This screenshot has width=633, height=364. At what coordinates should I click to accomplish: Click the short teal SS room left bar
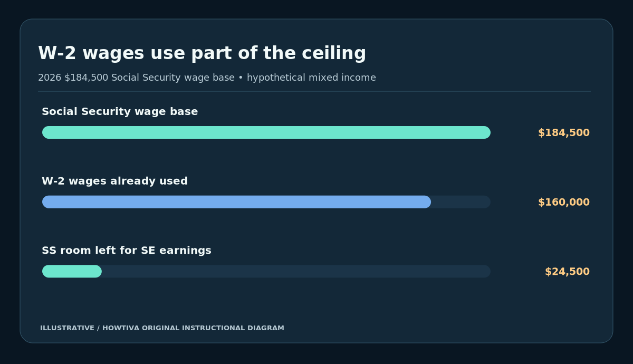tap(72, 271)
